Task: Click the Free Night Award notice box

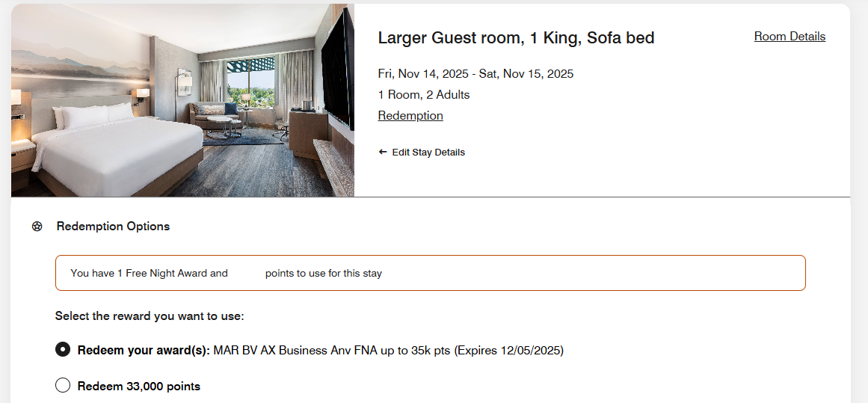Action: tap(430, 273)
